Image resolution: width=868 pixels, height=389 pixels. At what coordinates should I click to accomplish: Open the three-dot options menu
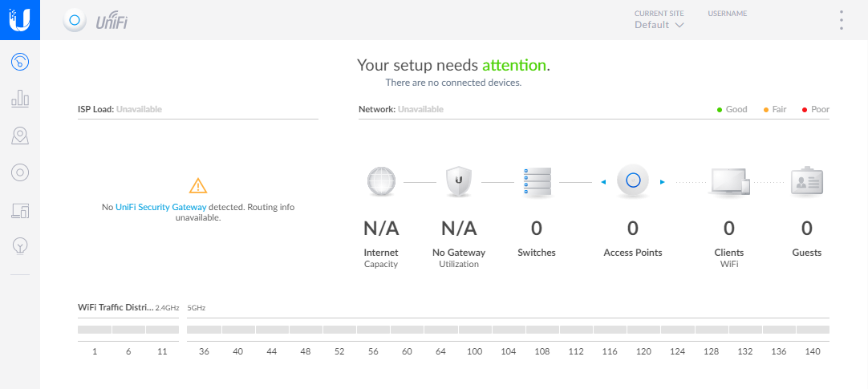842,20
